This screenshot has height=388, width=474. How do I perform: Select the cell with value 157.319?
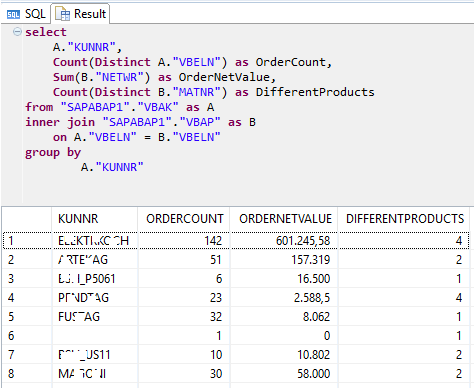(x=284, y=259)
